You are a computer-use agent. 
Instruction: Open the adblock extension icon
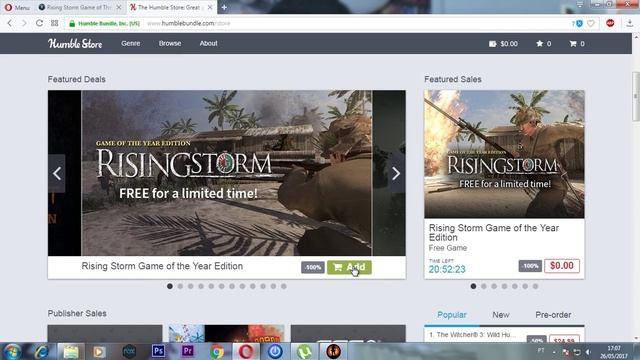pyautogui.click(x=610, y=23)
